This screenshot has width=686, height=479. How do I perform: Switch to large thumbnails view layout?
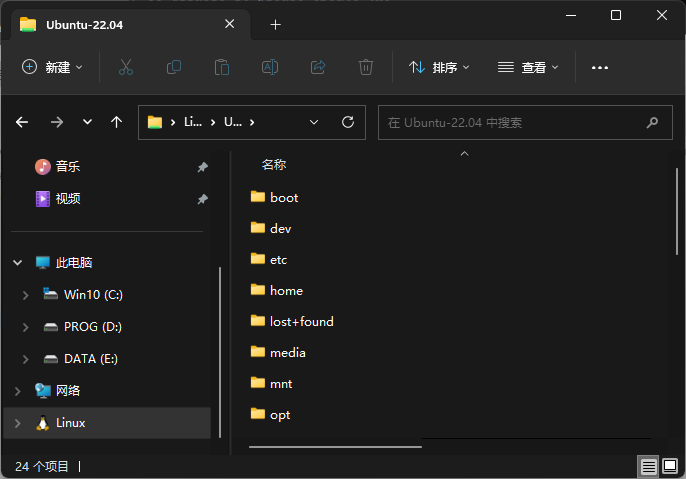click(670, 466)
